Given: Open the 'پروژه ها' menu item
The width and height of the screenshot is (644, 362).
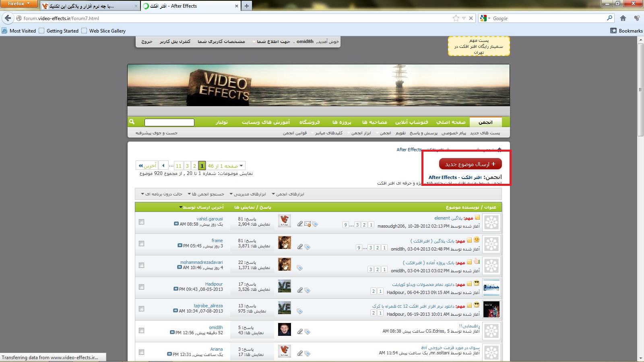Looking at the screenshot, I should coord(342,122).
